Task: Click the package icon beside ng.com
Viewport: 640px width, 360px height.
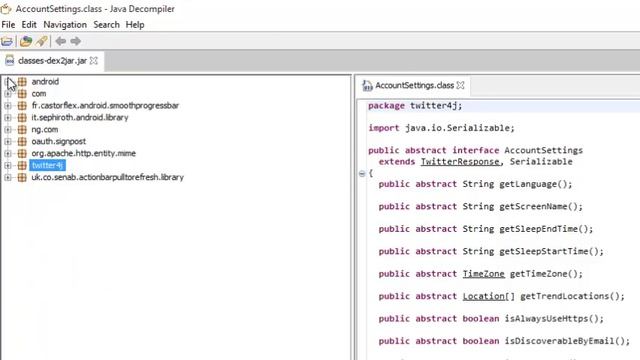Action: point(22,129)
